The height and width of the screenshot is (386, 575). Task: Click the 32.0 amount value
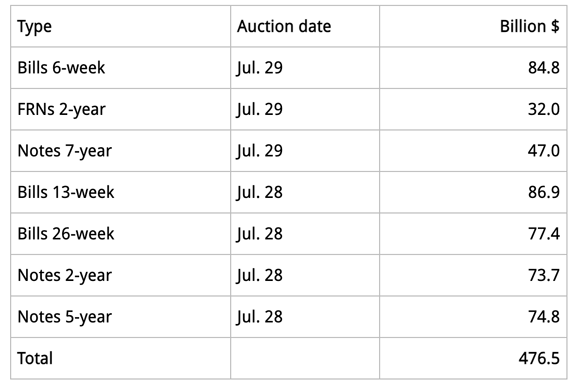[x=544, y=109]
